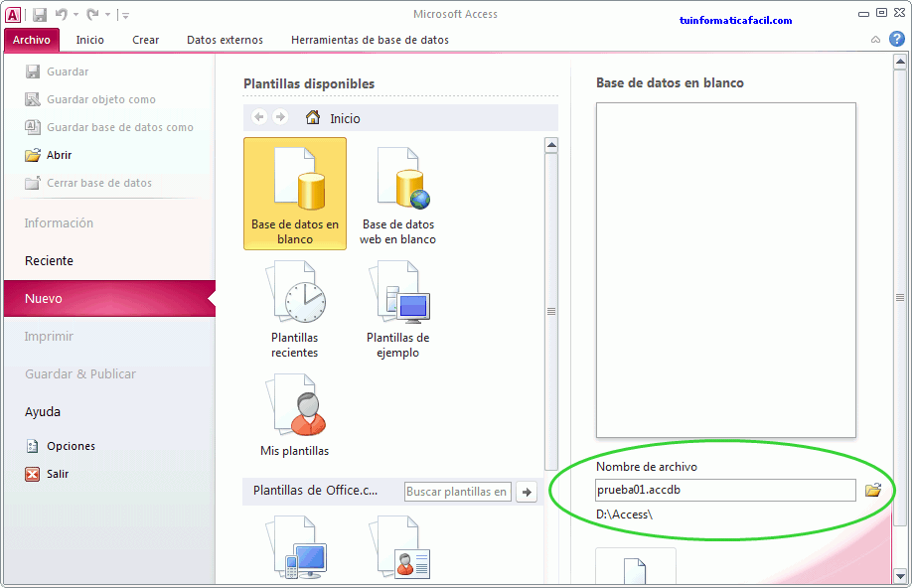912x588 pixels.
Task: Click the templates list scrollbar thumb
Action: click(x=551, y=311)
